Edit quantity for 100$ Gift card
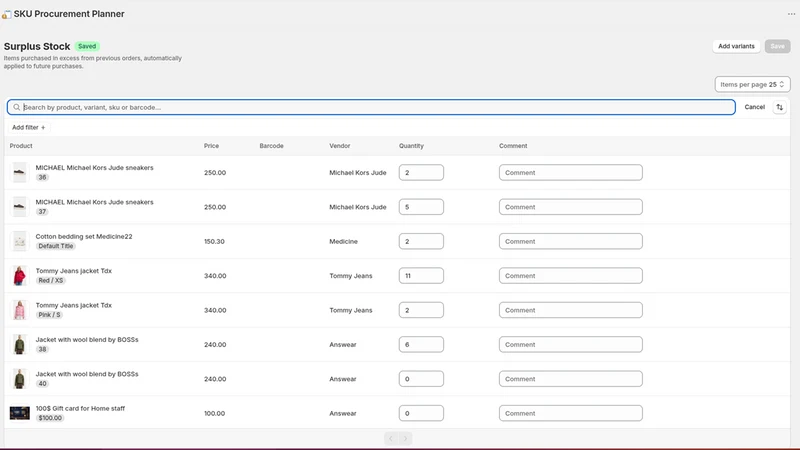 pyautogui.click(x=421, y=413)
